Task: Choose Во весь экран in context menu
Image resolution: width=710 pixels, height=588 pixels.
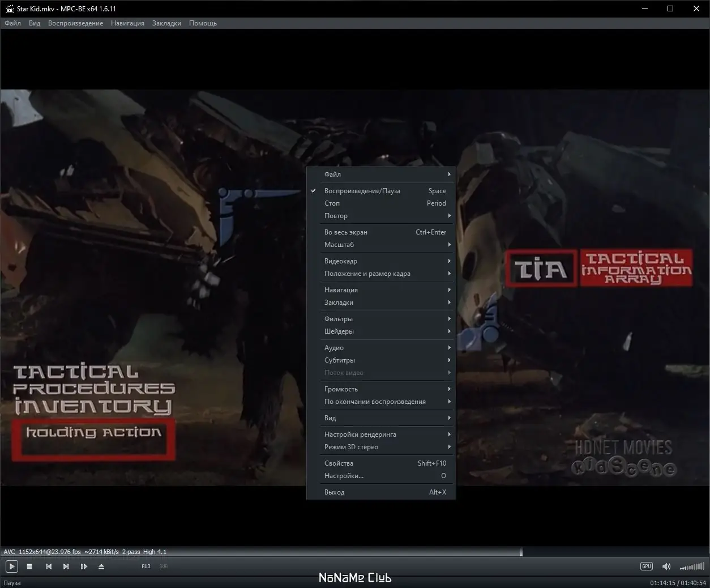Action: coord(381,232)
